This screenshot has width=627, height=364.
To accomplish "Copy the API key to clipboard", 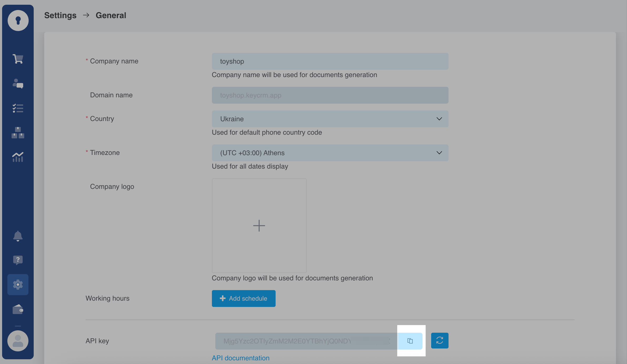I will click(410, 341).
